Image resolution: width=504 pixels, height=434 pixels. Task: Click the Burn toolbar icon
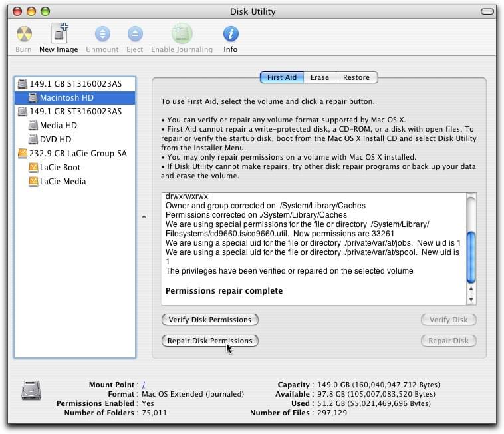(24, 34)
